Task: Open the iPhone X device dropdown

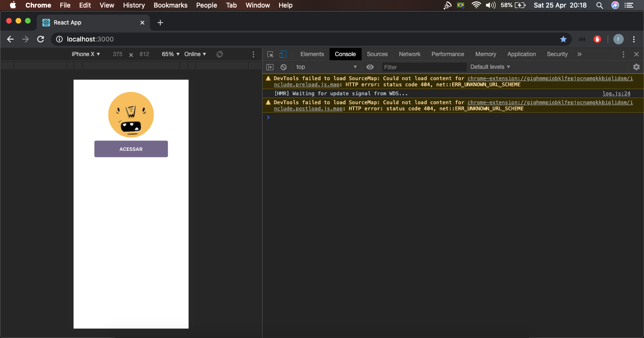Action: [86, 54]
